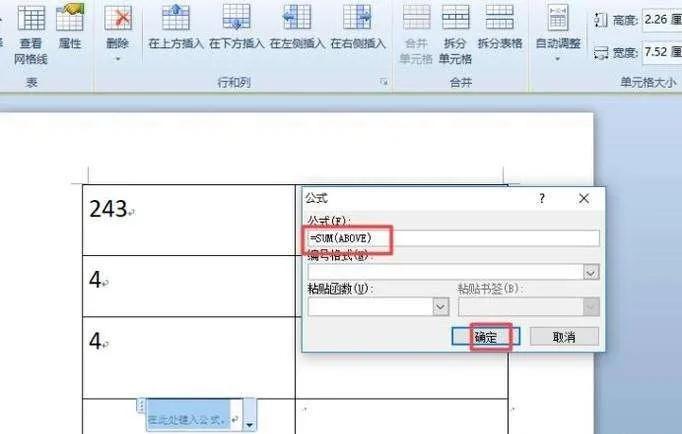Open Rows & Columns dialog launcher
The height and width of the screenshot is (434, 682).
point(384,82)
